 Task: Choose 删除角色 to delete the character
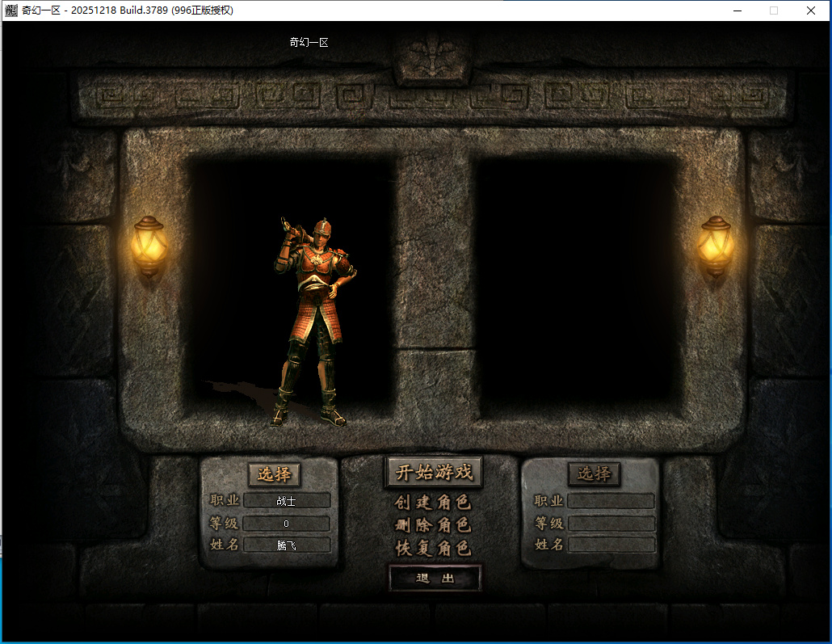pyautogui.click(x=433, y=525)
